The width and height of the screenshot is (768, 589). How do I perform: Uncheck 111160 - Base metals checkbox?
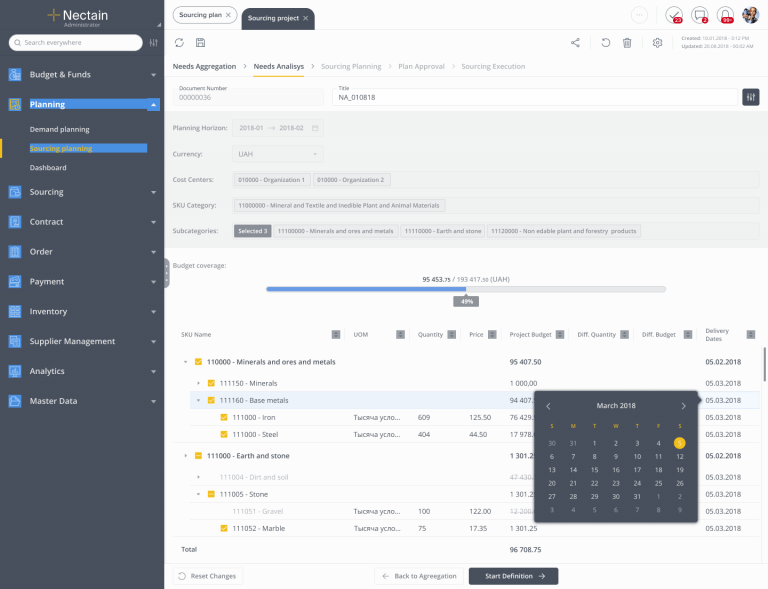coord(211,401)
